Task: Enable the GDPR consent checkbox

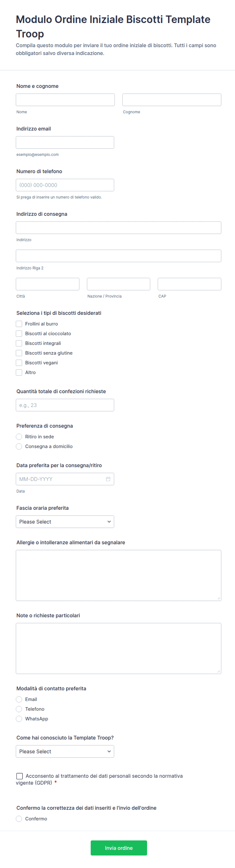Action: (19, 776)
